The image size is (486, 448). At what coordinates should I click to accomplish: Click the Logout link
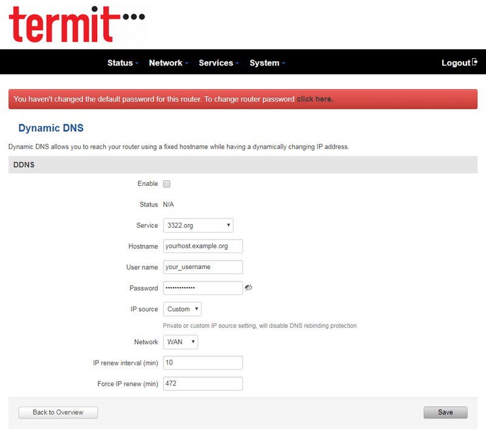pos(456,63)
